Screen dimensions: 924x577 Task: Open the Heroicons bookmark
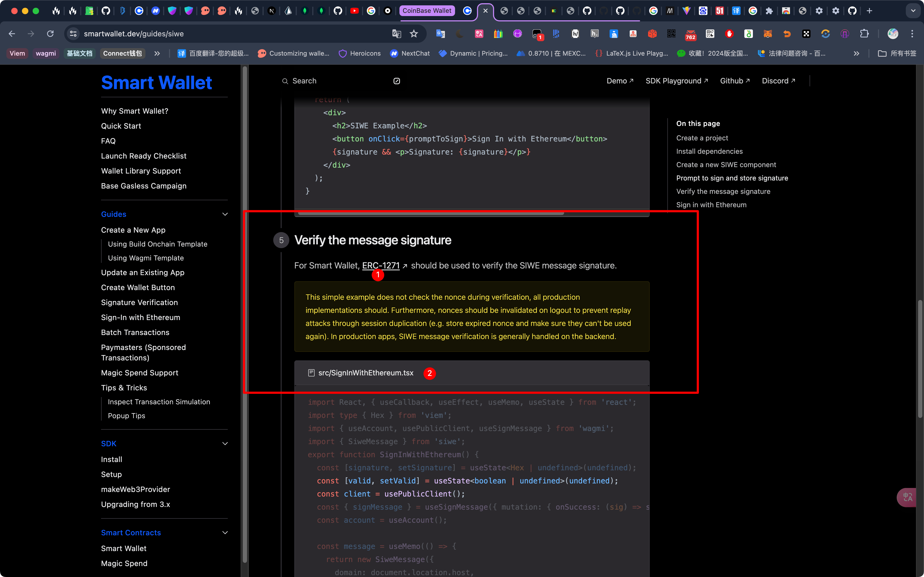point(360,53)
